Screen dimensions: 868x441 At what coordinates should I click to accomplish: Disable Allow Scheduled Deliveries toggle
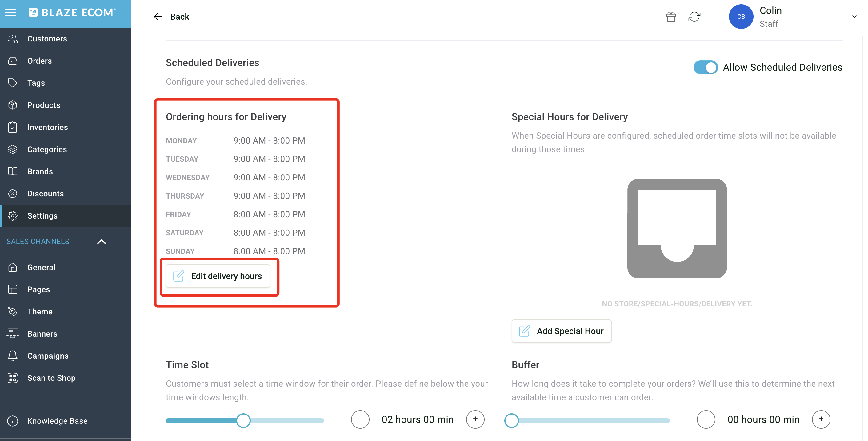(705, 67)
